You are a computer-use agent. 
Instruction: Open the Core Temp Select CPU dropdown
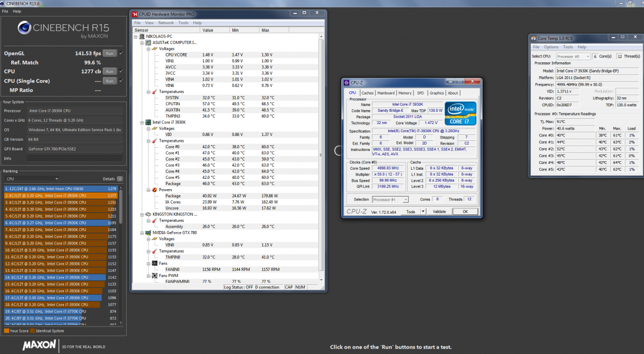pyautogui.click(x=573, y=56)
